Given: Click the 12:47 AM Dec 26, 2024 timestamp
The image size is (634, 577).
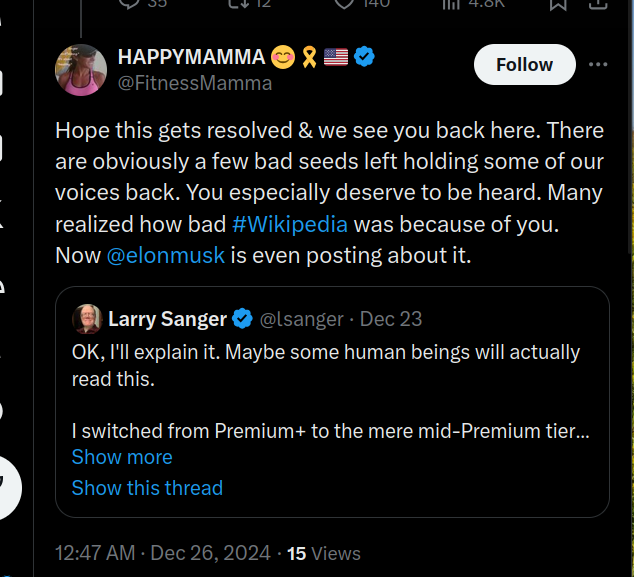Looking at the screenshot, I should point(162,553).
